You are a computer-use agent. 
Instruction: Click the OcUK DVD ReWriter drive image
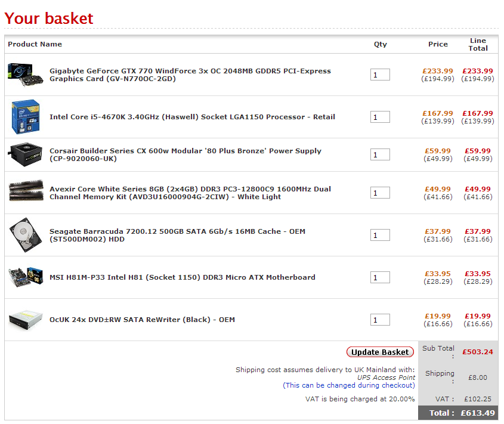(x=25, y=320)
